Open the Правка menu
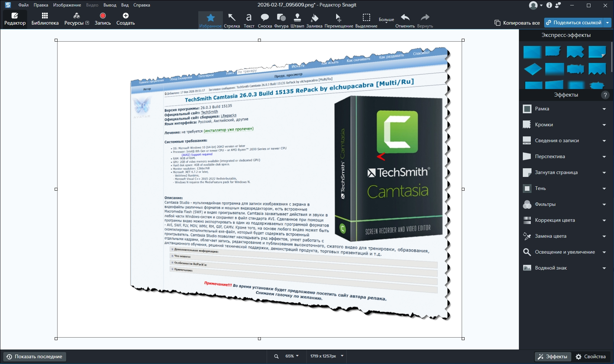Screen dimensions: 614x364 click(x=41, y=5)
